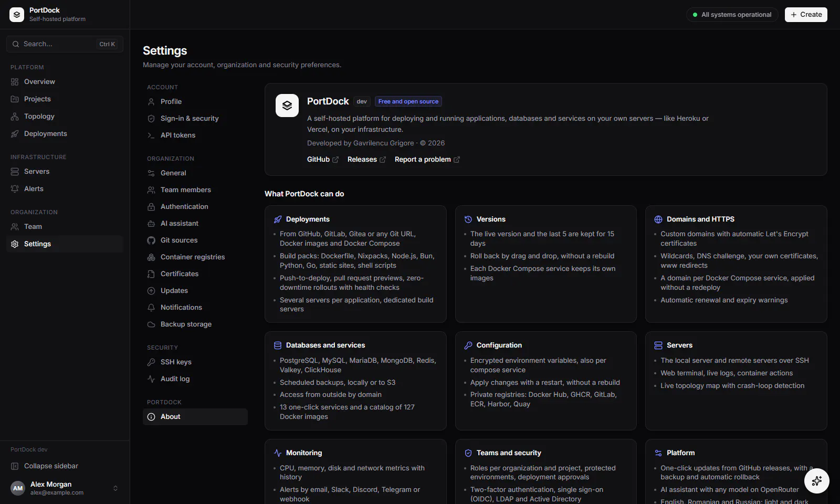Select the About section
The height and width of the screenshot is (504, 840).
tap(195, 417)
